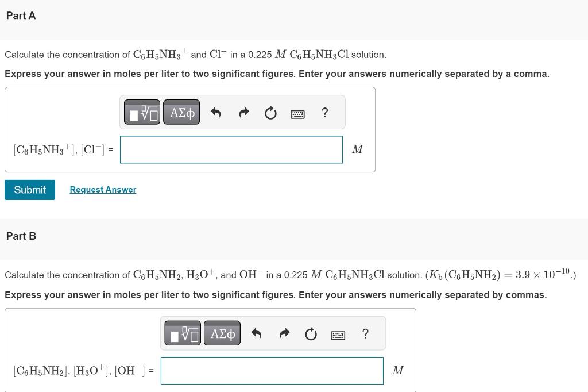This screenshot has width=588, height=392.
Task: Click the help question mark in Part A
Action: click(324, 113)
